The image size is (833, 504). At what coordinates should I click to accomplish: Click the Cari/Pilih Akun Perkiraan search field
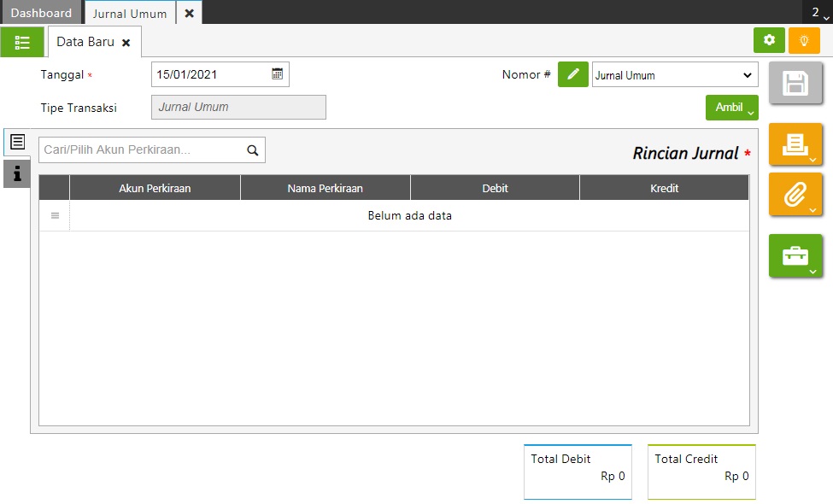141,150
